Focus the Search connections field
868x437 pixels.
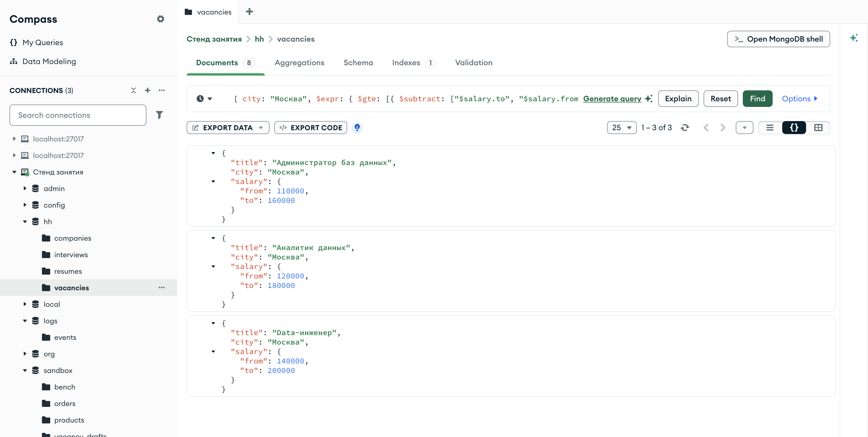[78, 115]
